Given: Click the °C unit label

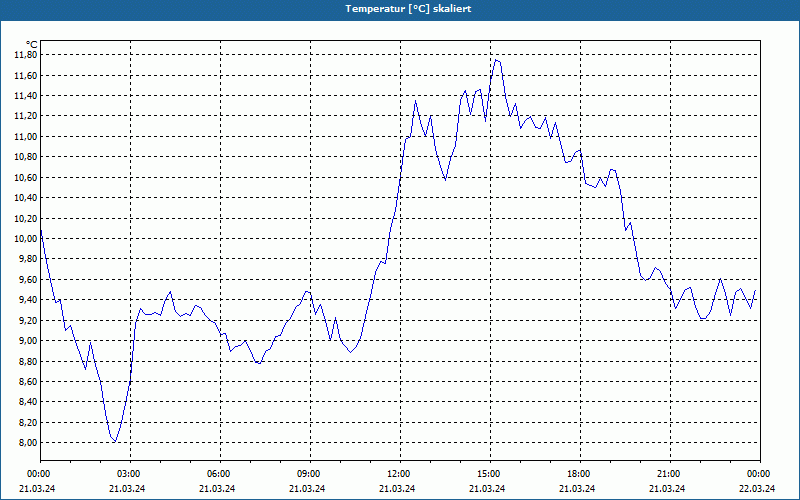Looking at the screenshot, I should [31, 45].
